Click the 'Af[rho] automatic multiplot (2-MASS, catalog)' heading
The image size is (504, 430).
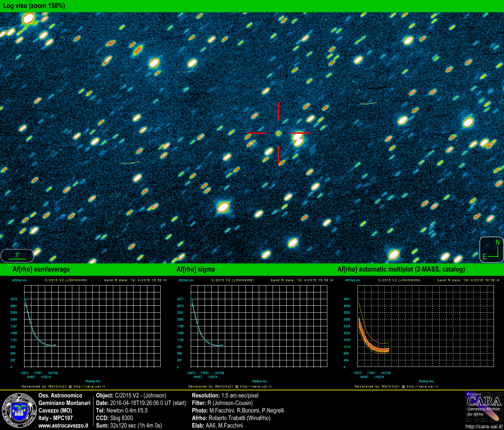click(401, 269)
